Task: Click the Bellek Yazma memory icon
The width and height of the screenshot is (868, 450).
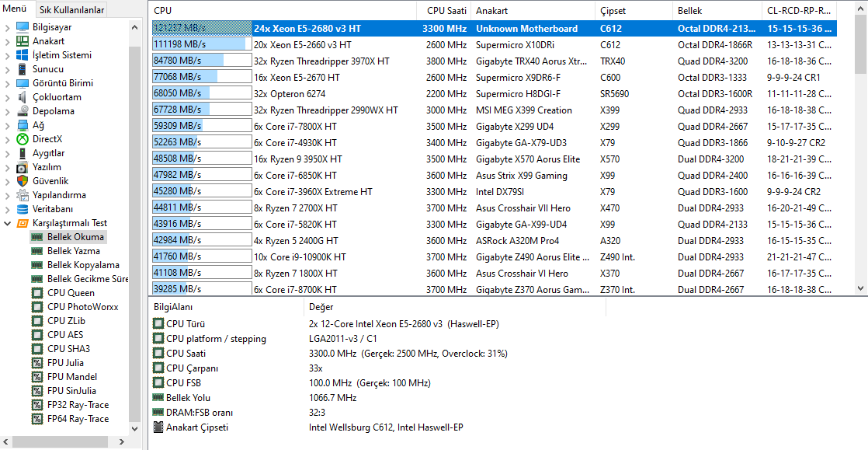Action: (x=37, y=251)
